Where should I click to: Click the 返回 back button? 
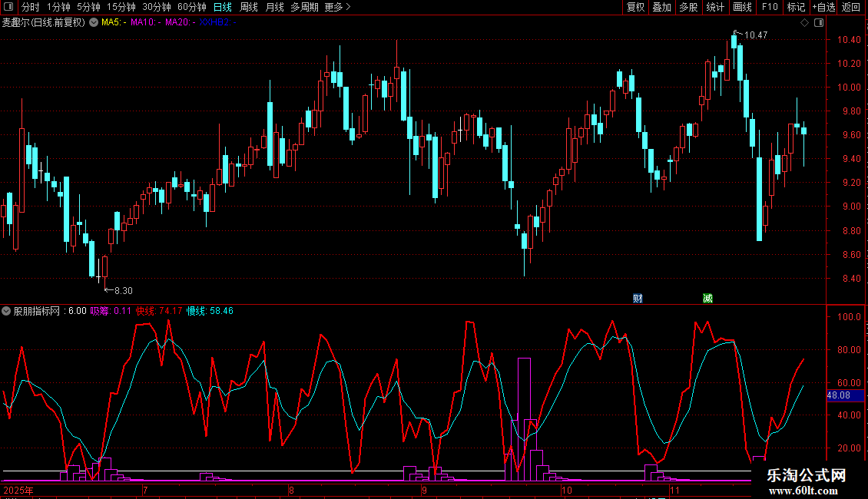pos(851,7)
